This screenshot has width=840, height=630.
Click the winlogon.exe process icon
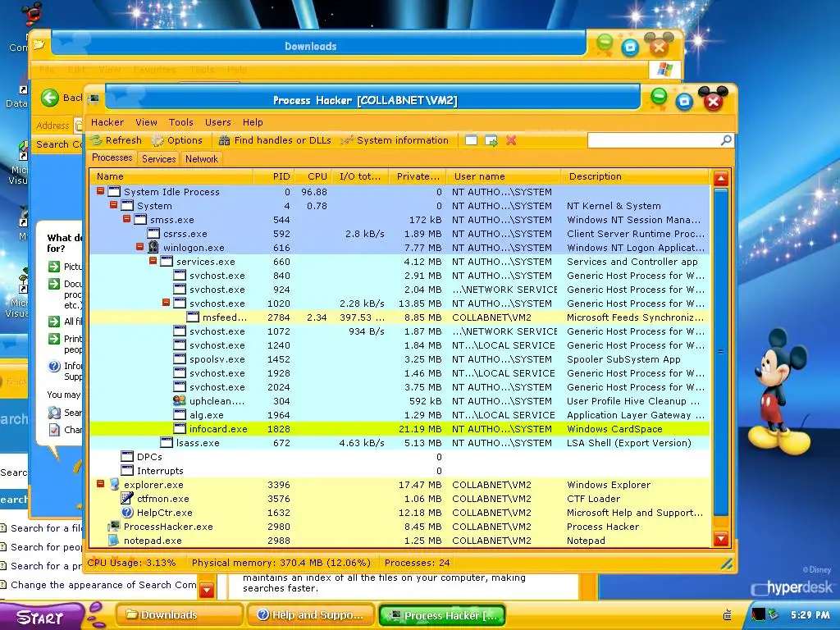pyautogui.click(x=153, y=247)
